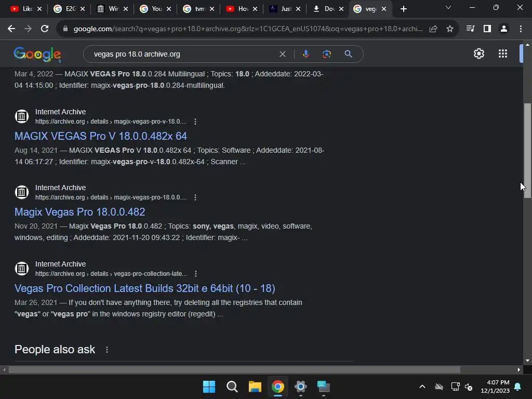This screenshot has width=532, height=399.
Task: Click in the Google search input field
Action: 183,54
